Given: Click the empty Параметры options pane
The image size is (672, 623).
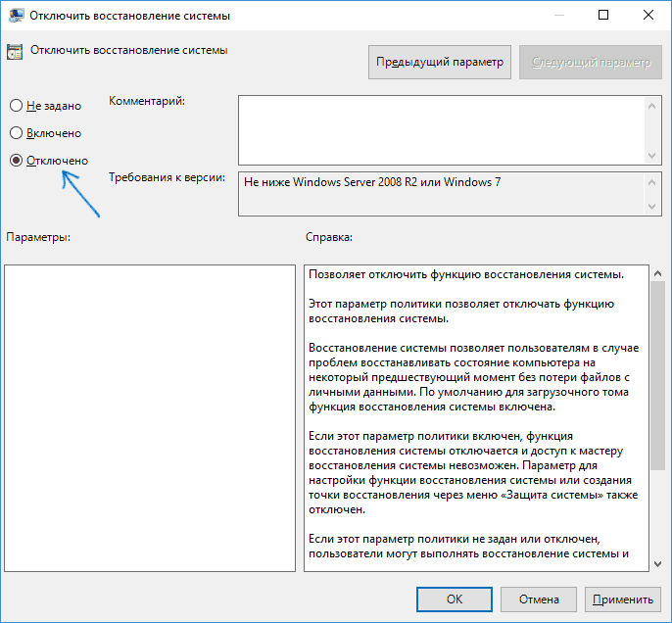Looking at the screenshot, I should [150, 417].
